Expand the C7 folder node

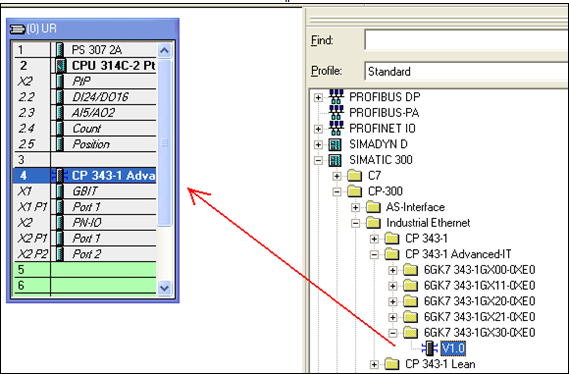(x=337, y=176)
